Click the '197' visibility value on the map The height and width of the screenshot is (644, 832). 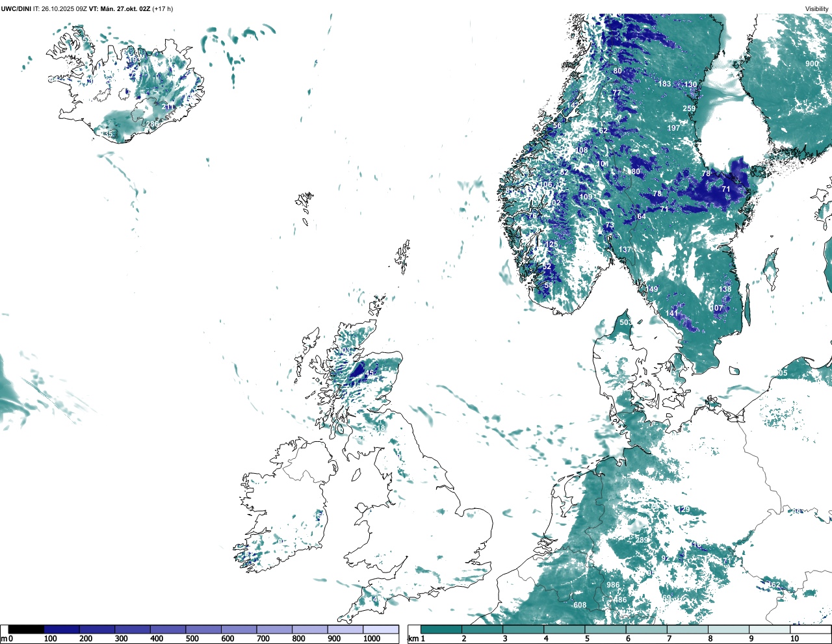pos(673,128)
